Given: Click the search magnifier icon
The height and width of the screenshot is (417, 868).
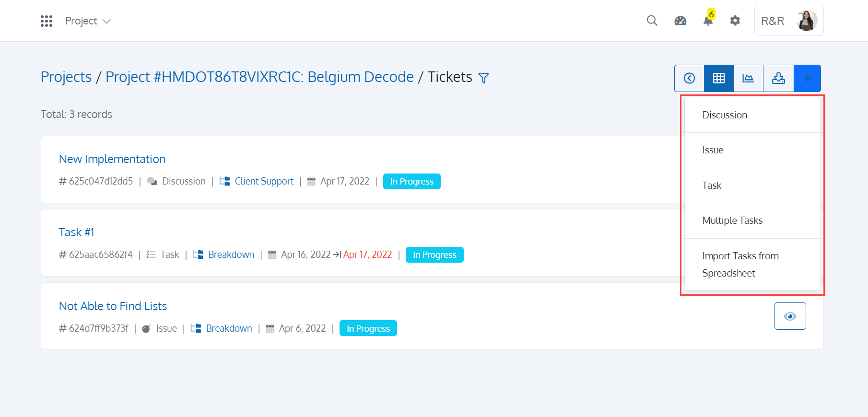Looking at the screenshot, I should point(652,21).
